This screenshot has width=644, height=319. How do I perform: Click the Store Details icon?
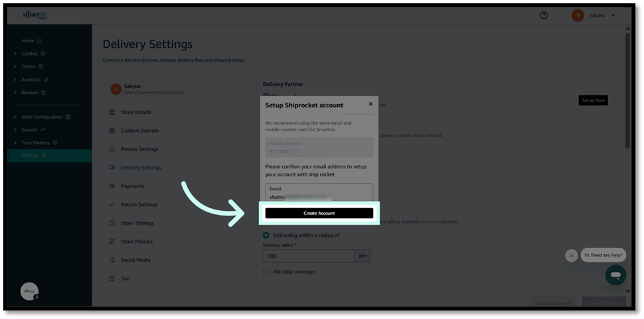(x=112, y=112)
